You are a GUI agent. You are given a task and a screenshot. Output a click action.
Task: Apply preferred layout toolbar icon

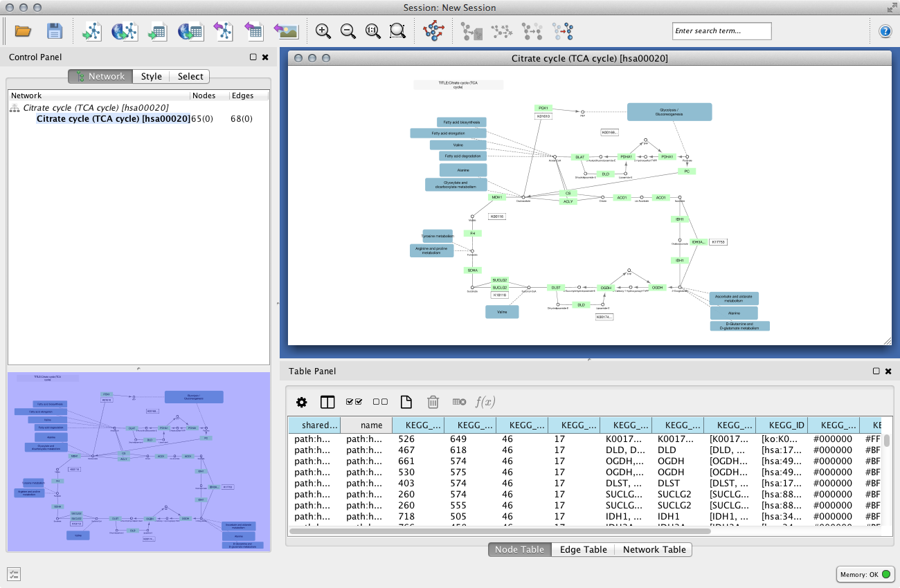434,31
